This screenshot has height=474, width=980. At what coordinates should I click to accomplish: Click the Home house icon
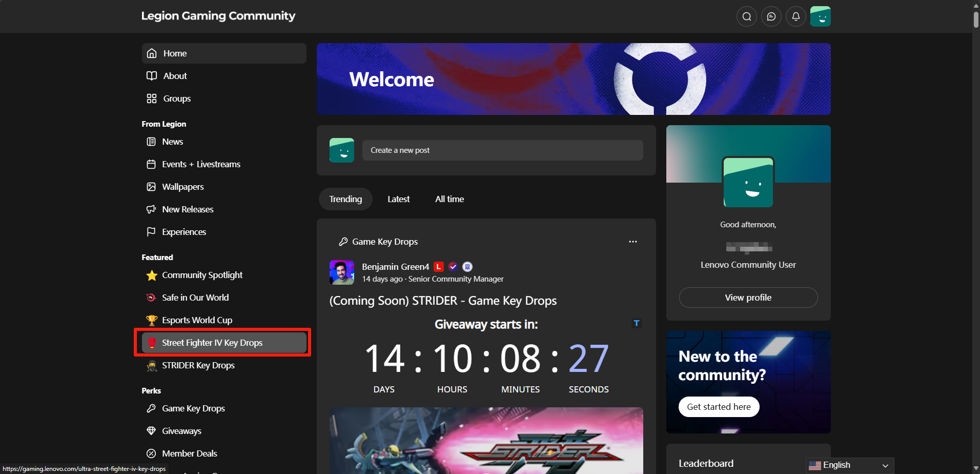pos(152,53)
